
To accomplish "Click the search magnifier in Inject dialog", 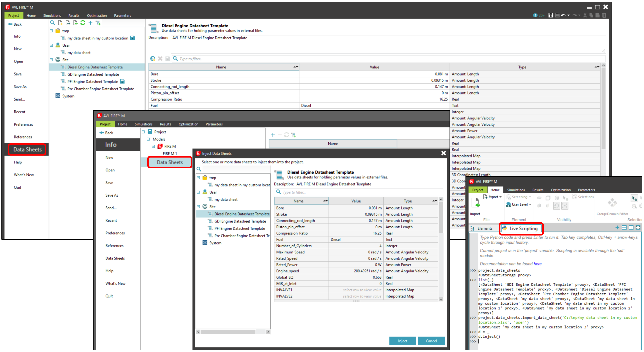I will coord(199,169).
